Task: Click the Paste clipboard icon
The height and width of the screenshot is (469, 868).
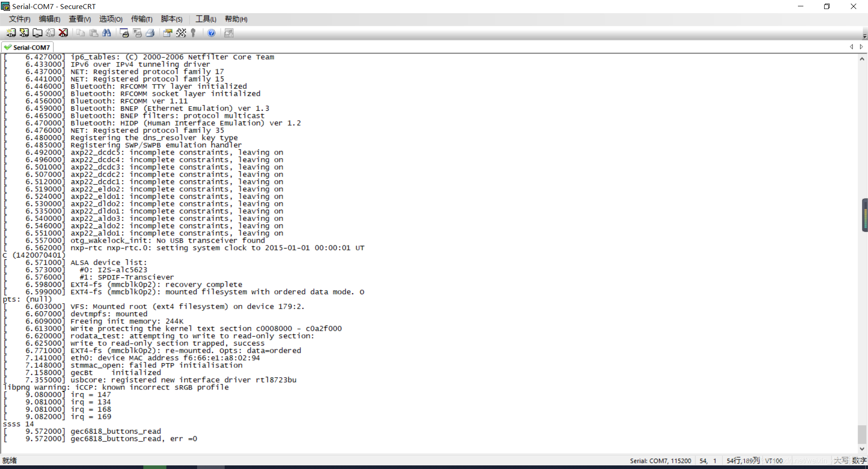Action: (x=94, y=33)
